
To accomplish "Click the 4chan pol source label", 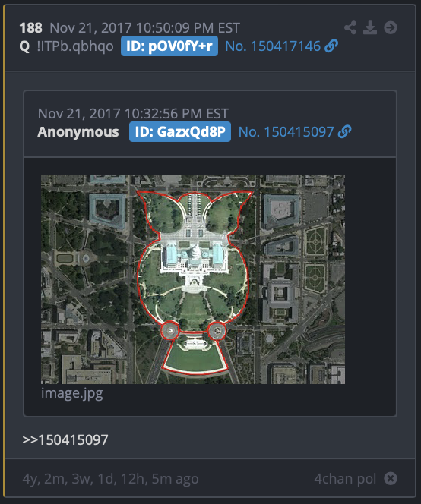I will pos(345,479).
